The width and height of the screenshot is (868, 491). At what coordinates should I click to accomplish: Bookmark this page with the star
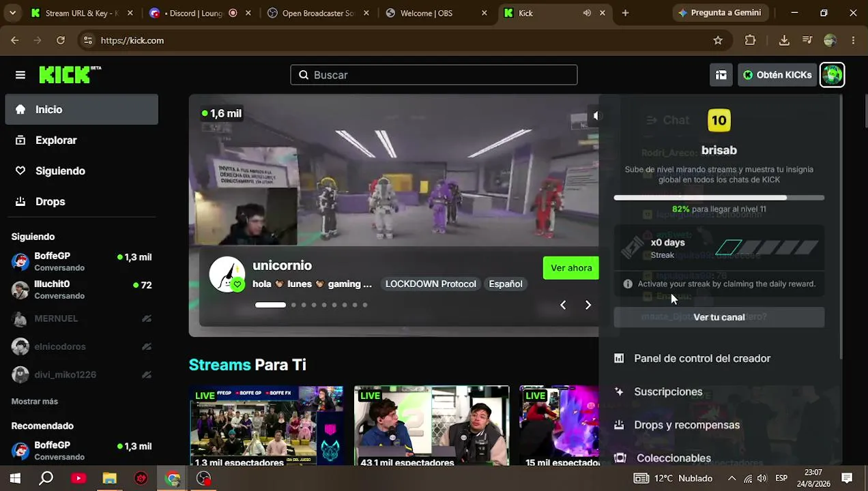718,40
